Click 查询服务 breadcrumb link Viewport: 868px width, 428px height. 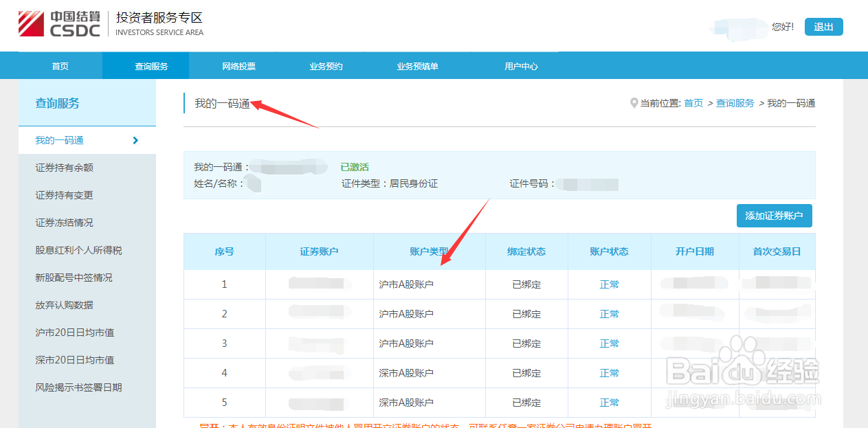[735, 103]
